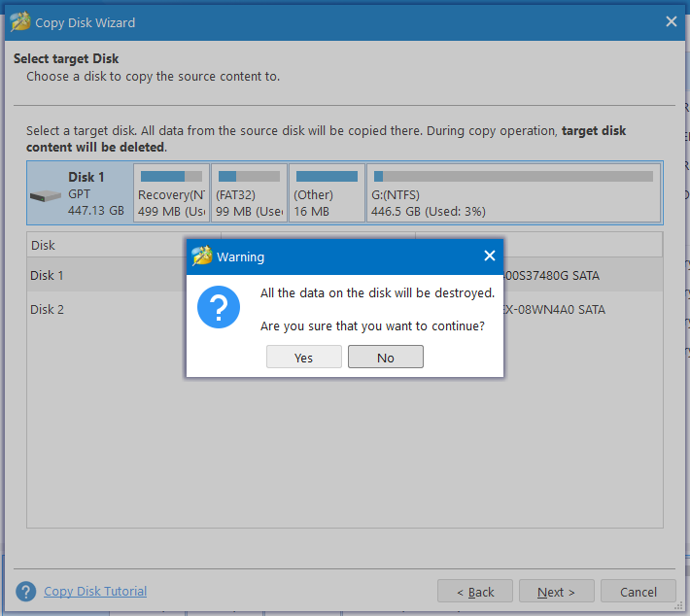The width and height of the screenshot is (690, 616).
Task: Select the FAT32 99 MB partition block
Action: pos(249,192)
